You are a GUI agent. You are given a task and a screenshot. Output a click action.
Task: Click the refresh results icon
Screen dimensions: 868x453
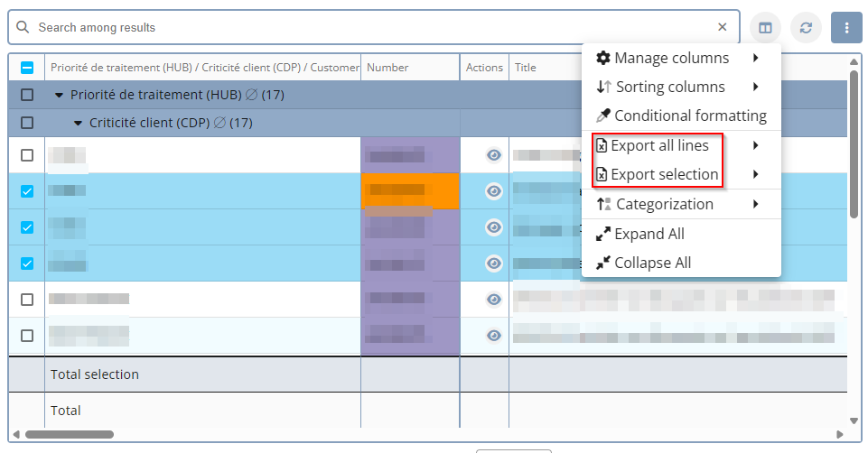806,28
